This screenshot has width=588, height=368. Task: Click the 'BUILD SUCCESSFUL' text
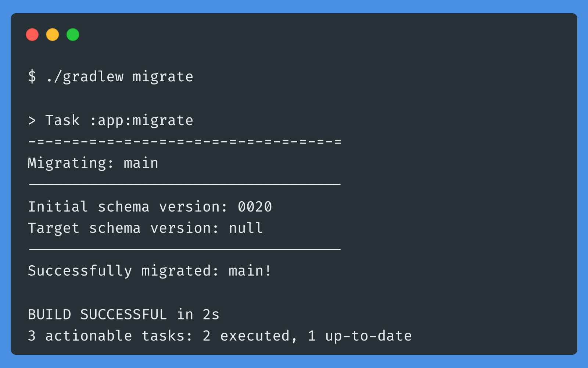(97, 315)
